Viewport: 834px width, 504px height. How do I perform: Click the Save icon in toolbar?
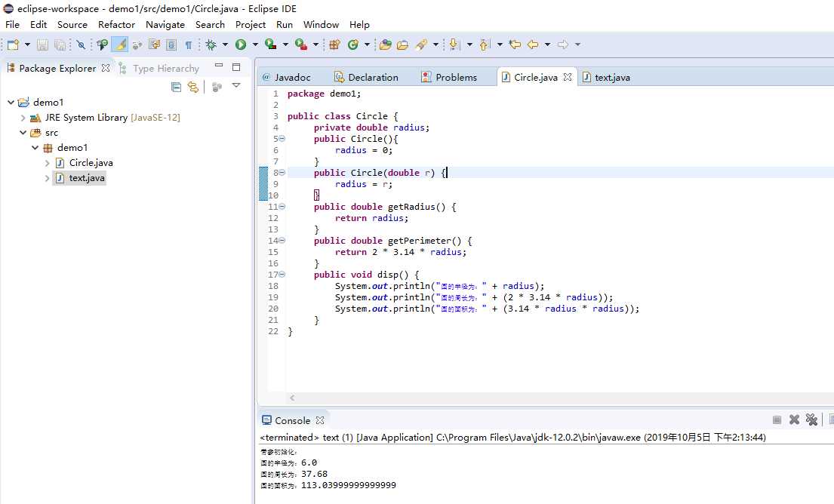(x=42, y=45)
